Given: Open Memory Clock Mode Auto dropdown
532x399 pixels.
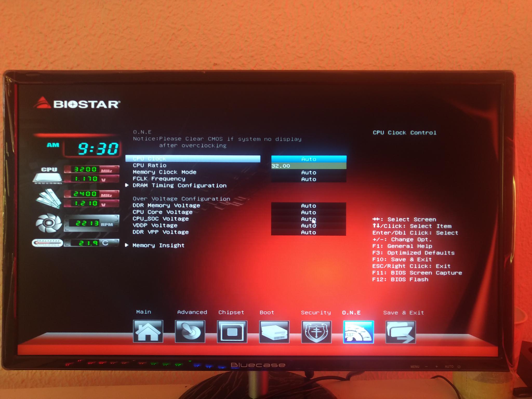Looking at the screenshot, I should (x=309, y=172).
